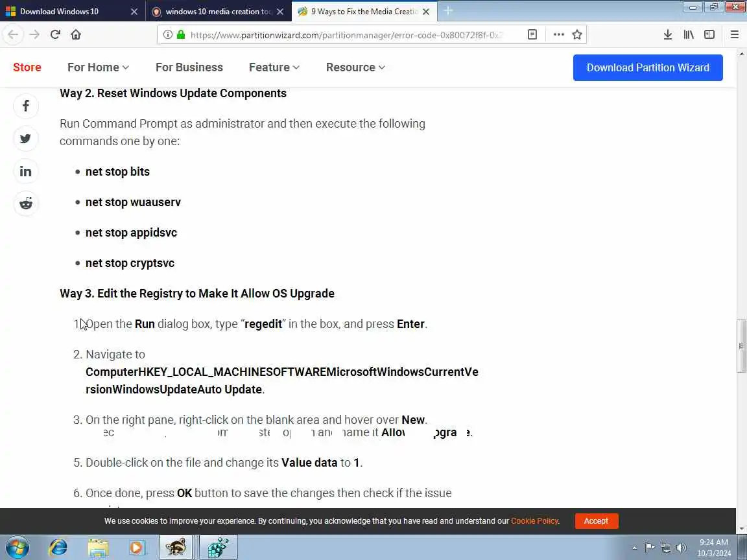Open Windows Explorer folder in taskbar
This screenshot has width=747, height=560.
98,548
